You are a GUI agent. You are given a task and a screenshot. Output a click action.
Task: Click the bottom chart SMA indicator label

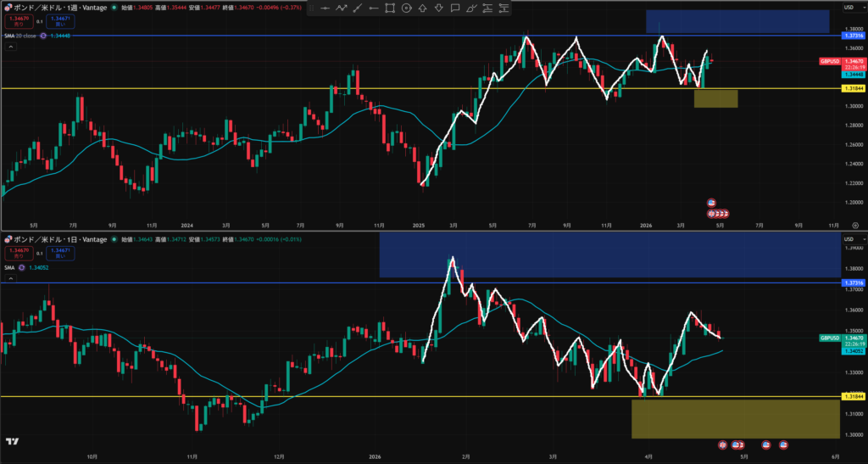point(11,266)
